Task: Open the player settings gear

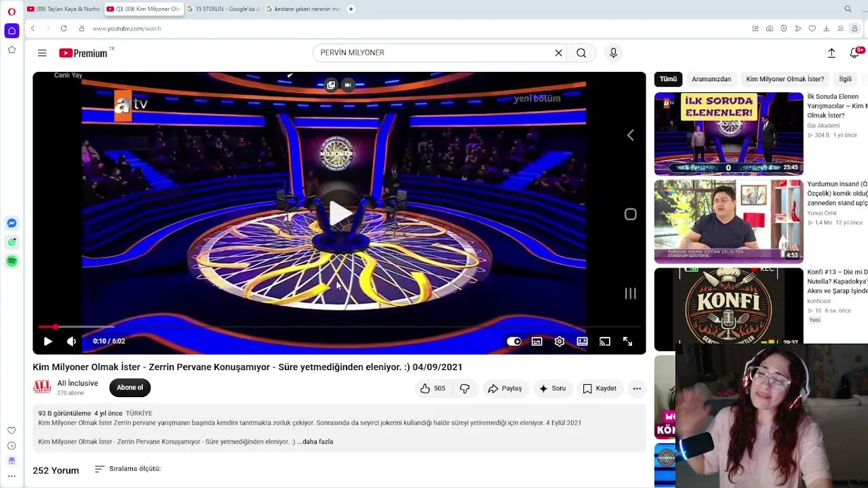Action: pyautogui.click(x=559, y=342)
